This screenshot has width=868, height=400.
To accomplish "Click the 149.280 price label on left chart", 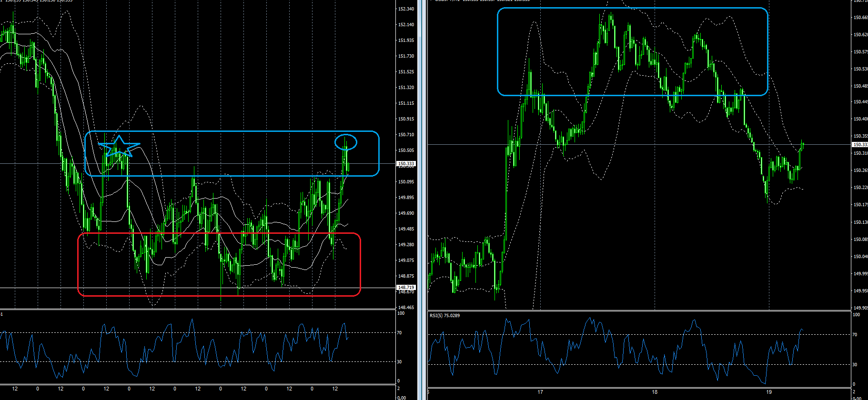I will click(x=406, y=245).
